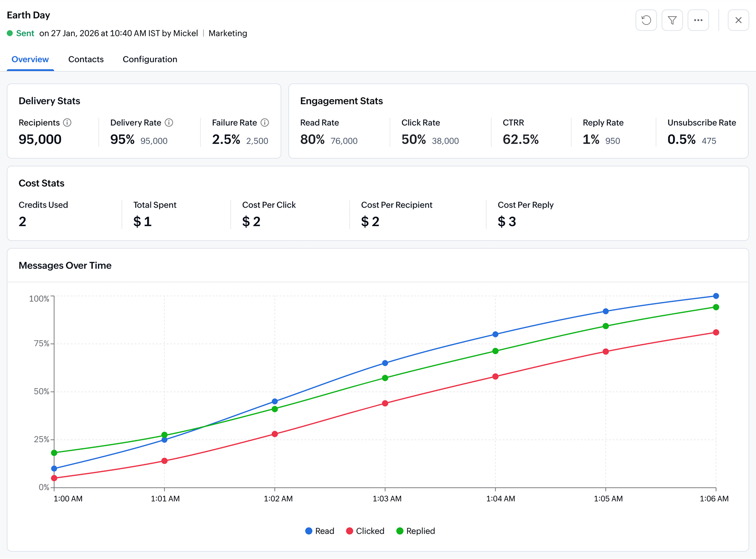The height and width of the screenshot is (559, 756).
Task: Click the refresh icon button
Action: tap(646, 20)
